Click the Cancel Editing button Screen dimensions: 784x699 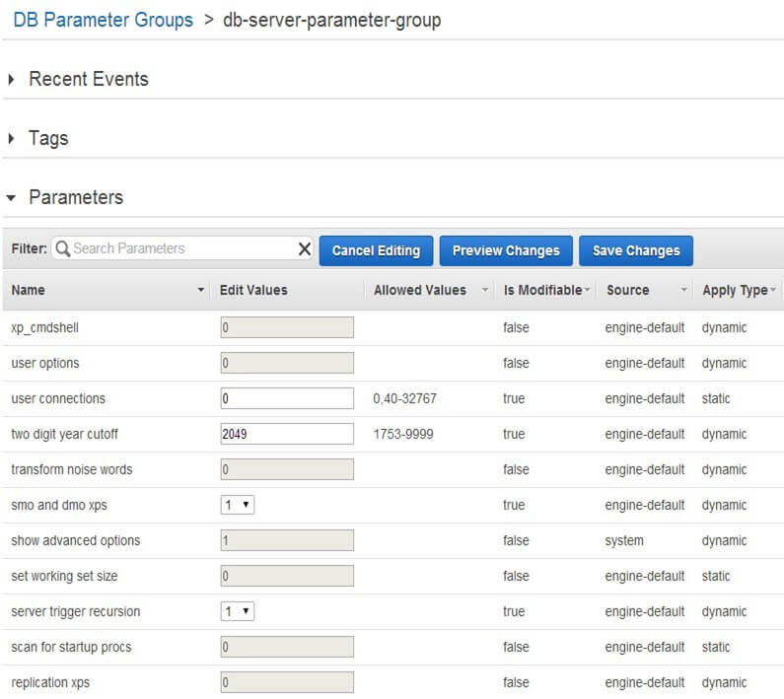click(376, 250)
